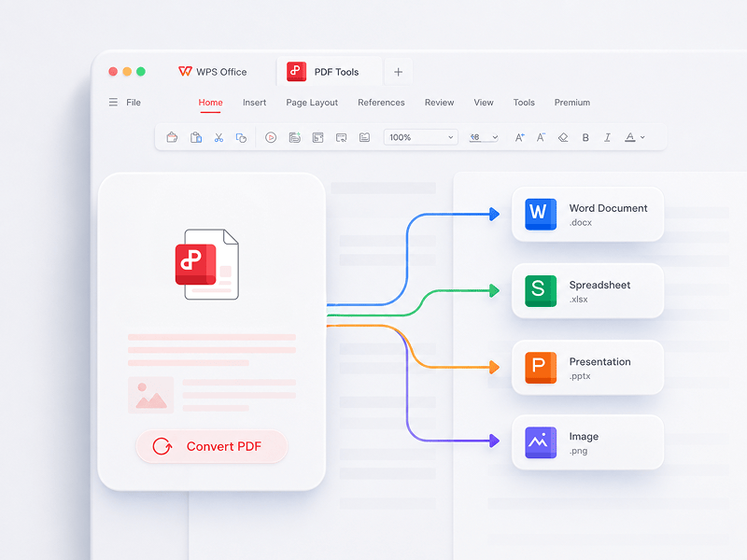
Task: Increase font size with A+ icon
Action: (520, 137)
